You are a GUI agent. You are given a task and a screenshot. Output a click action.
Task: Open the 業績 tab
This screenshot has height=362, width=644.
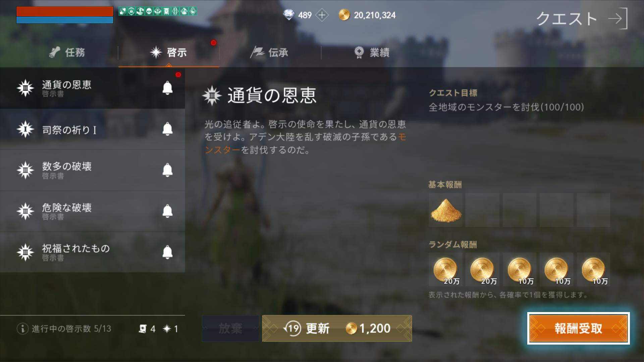(x=372, y=53)
